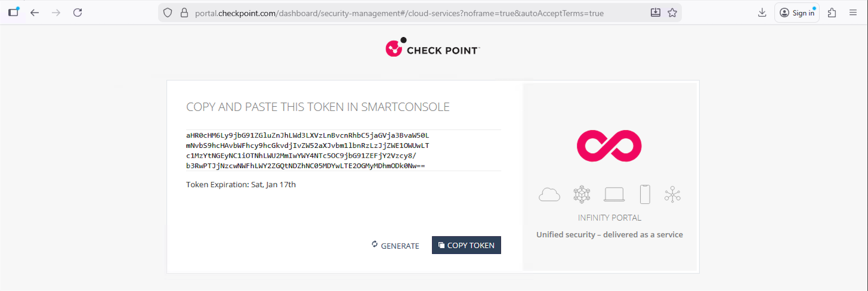
Task: Click the Check Point logo
Action: (x=432, y=48)
